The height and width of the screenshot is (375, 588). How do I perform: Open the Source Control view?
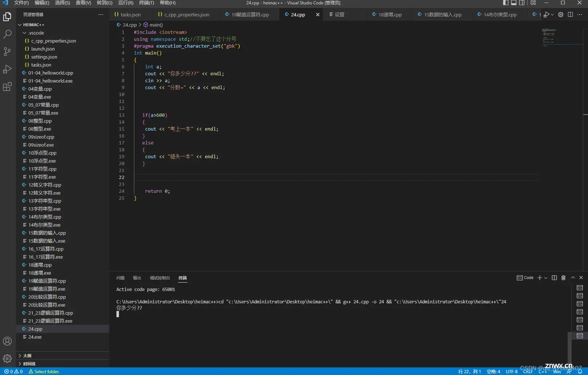pos(7,52)
